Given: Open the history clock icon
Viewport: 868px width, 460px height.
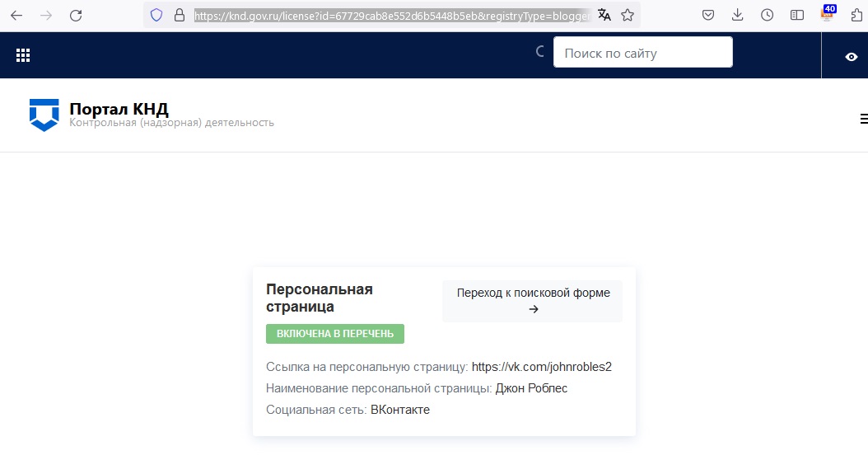Looking at the screenshot, I should (767, 15).
